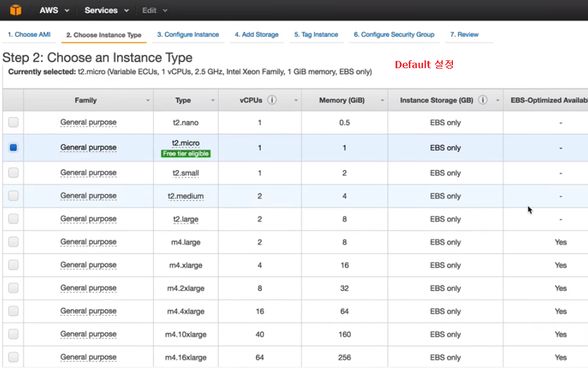Click the 160 memory value
Viewport: 588px width, 371px height.
pyautogui.click(x=344, y=335)
